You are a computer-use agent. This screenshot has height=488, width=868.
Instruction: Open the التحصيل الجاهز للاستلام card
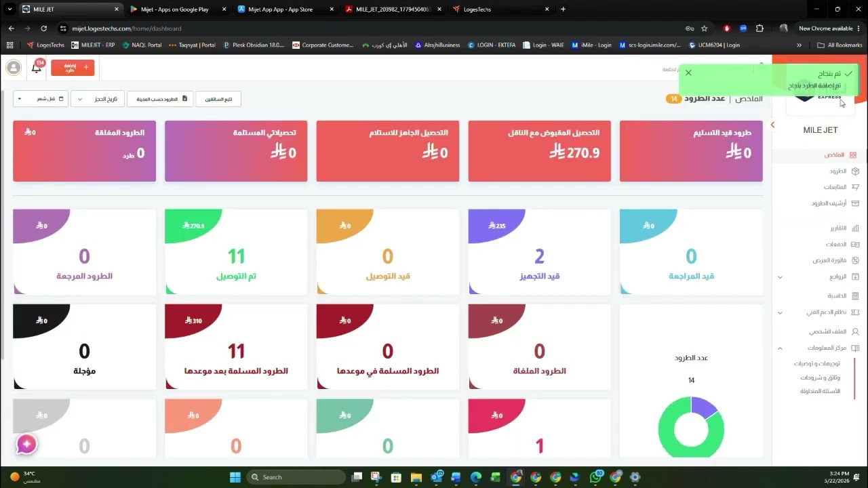coord(388,151)
